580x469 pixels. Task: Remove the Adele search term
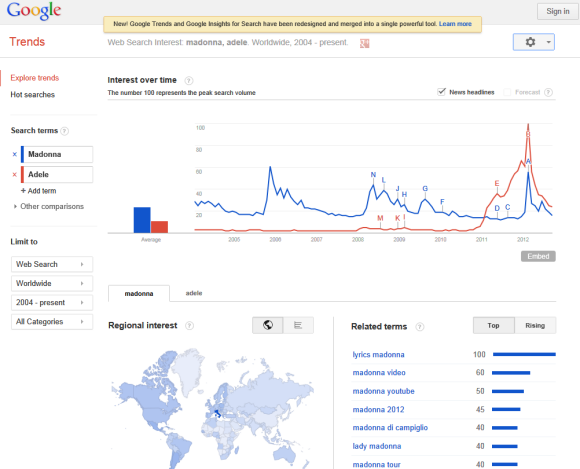(x=15, y=175)
